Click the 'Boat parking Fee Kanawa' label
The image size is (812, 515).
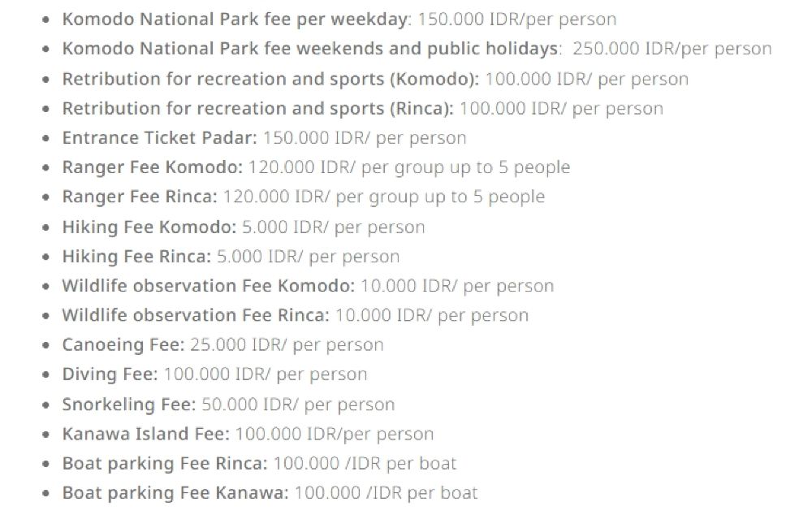175,492
